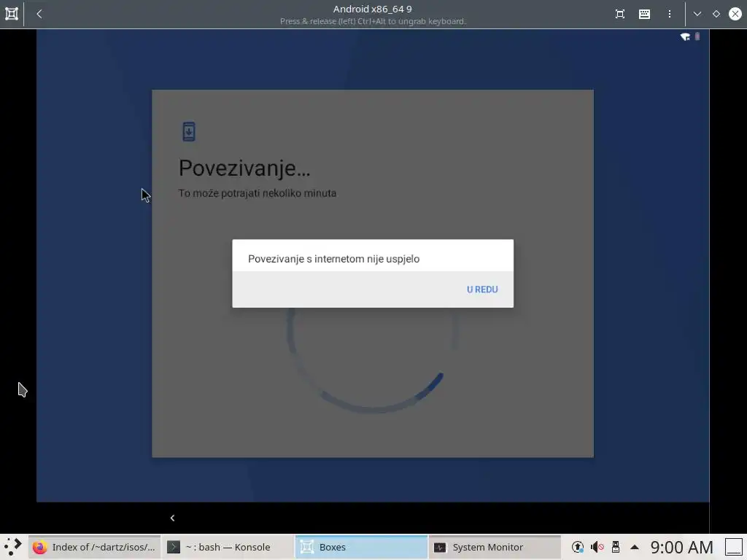Click the 'To može potrajati nekoliko minuta' text
747x560 pixels.
click(x=258, y=193)
